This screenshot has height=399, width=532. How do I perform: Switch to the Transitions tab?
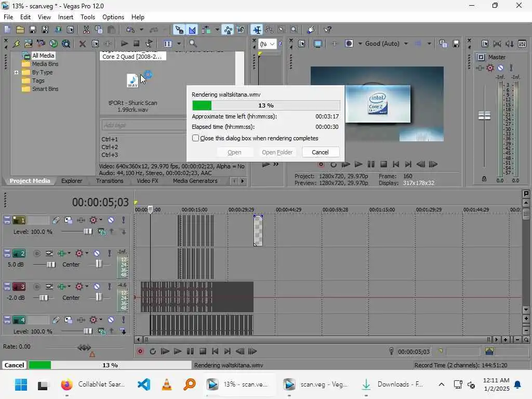coord(110,181)
